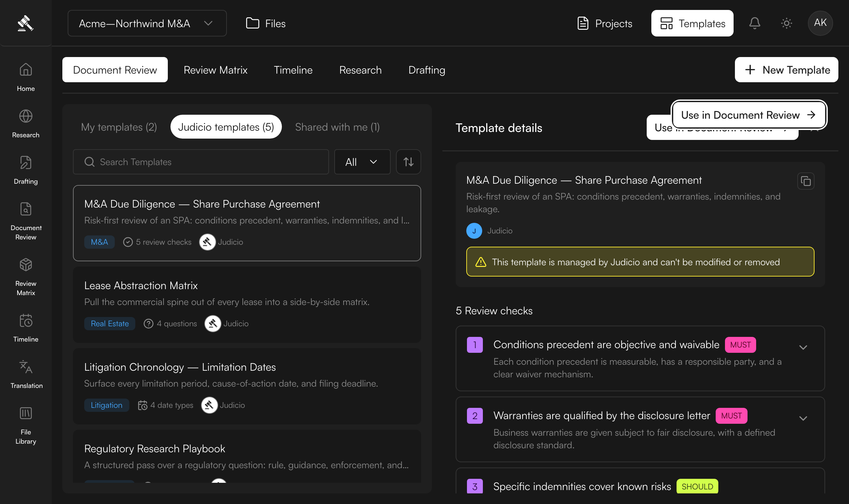
Task: Open File Library in the sidebar
Action: [x=26, y=425]
